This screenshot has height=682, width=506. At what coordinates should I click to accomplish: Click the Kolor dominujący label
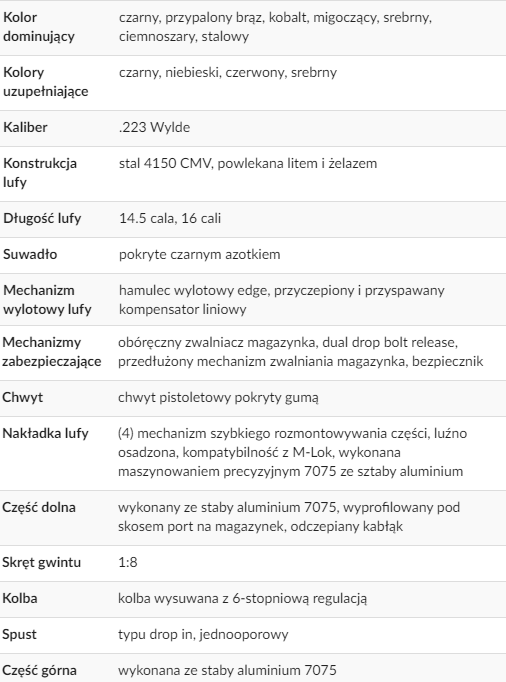point(39,27)
